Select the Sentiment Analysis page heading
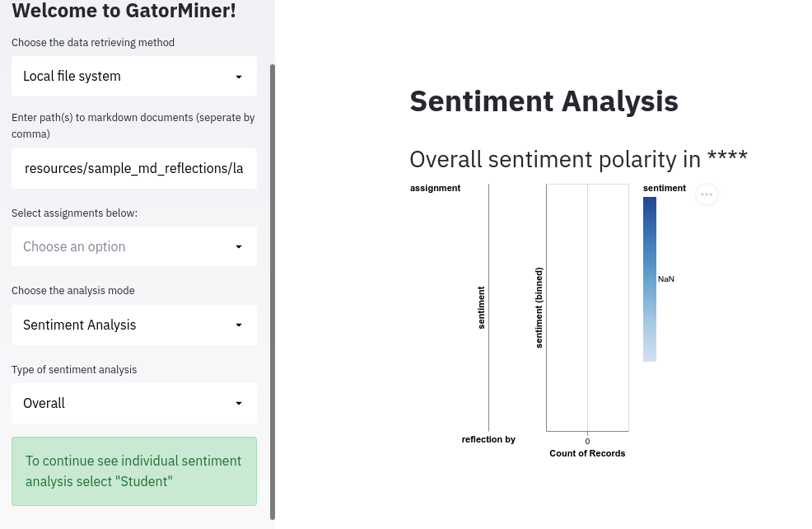Screen dimensions: 812x529 (544, 101)
